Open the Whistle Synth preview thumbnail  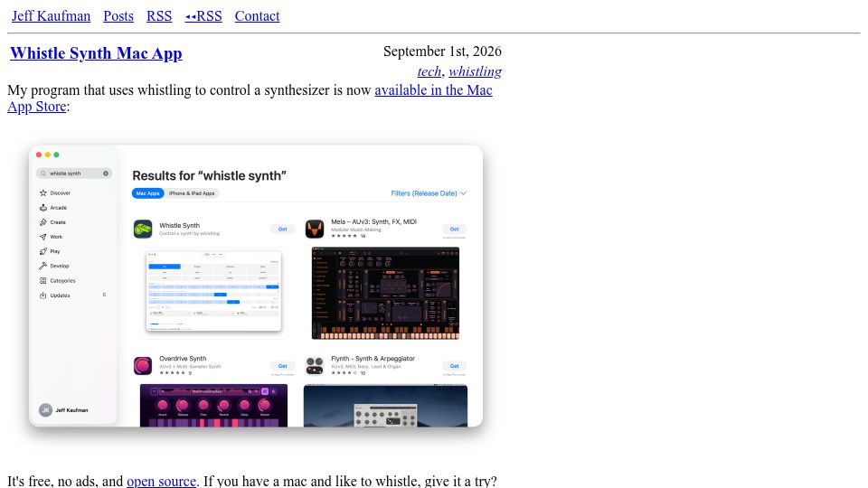[x=213, y=291]
